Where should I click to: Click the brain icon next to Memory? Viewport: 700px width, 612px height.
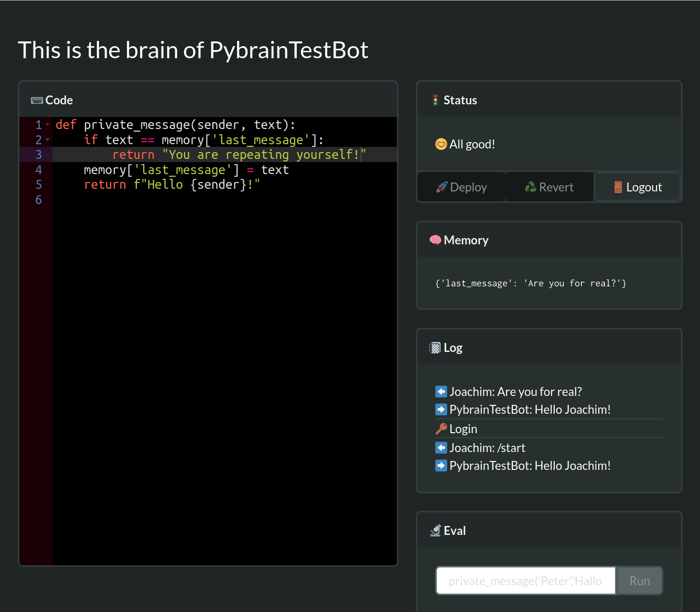[435, 240]
